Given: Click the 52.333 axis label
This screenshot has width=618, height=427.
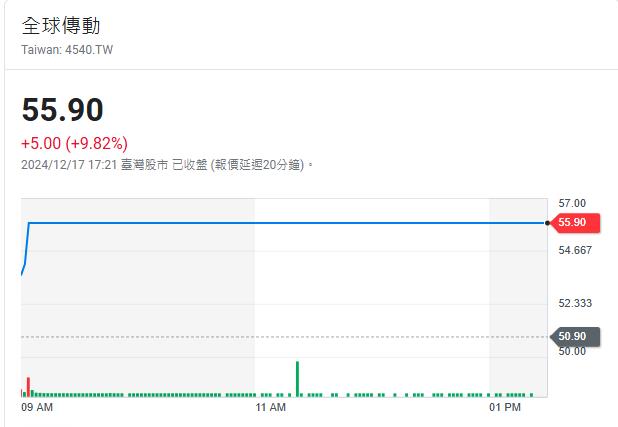Looking at the screenshot, I should point(575,303).
